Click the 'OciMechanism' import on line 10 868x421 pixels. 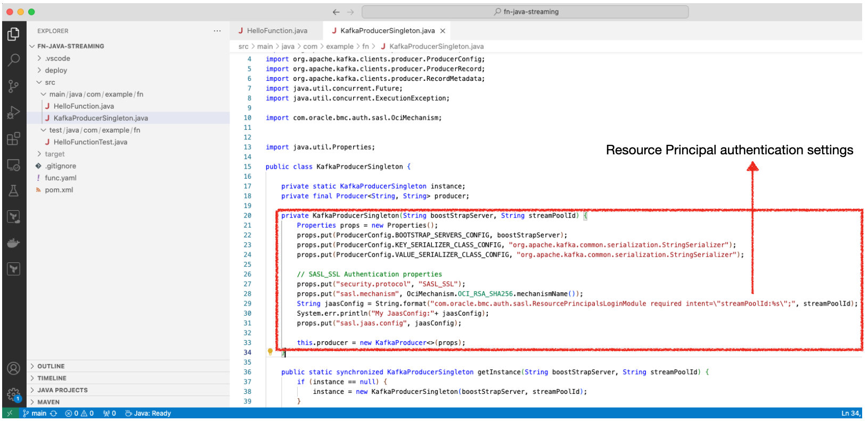pos(416,118)
